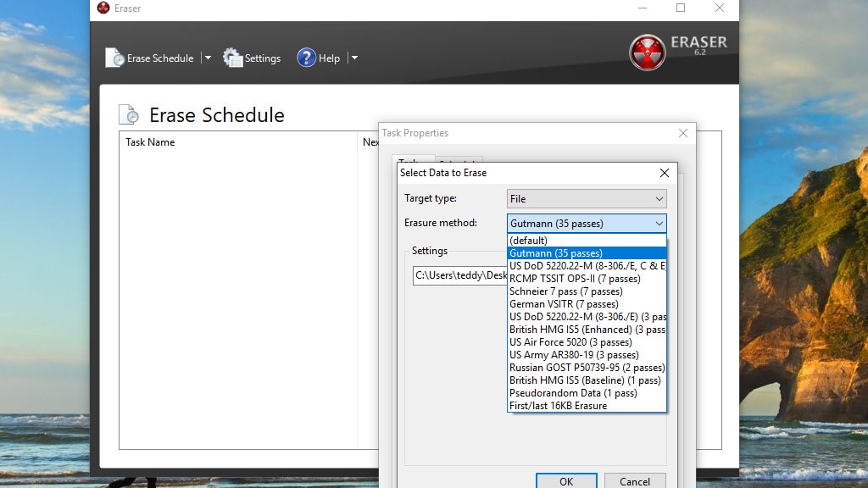The height and width of the screenshot is (488, 868).
Task: Select US DoD 5220.22-M (8-306./E) 3 pass option
Action: click(587, 317)
